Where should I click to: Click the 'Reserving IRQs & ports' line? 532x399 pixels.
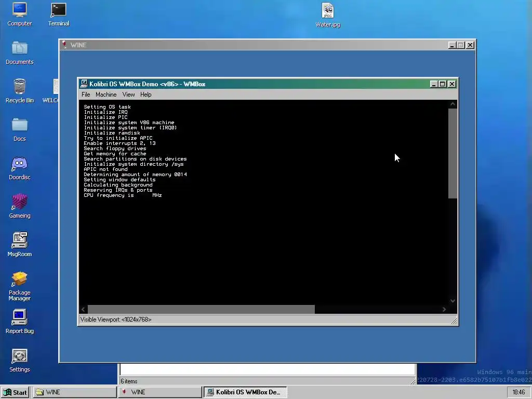point(118,190)
